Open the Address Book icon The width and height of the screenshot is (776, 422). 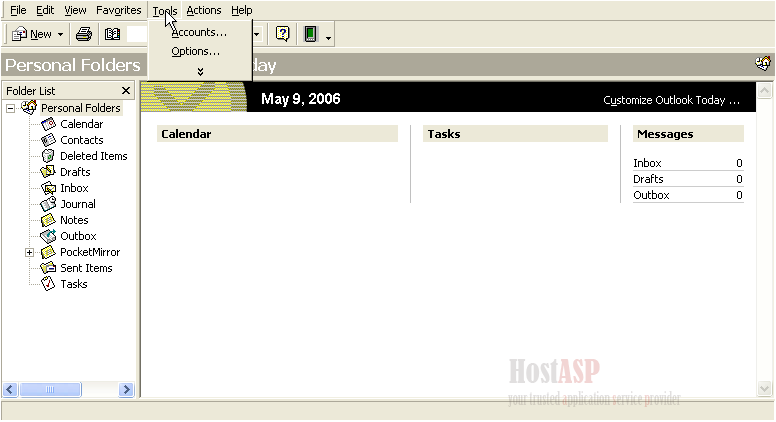pyautogui.click(x=112, y=34)
